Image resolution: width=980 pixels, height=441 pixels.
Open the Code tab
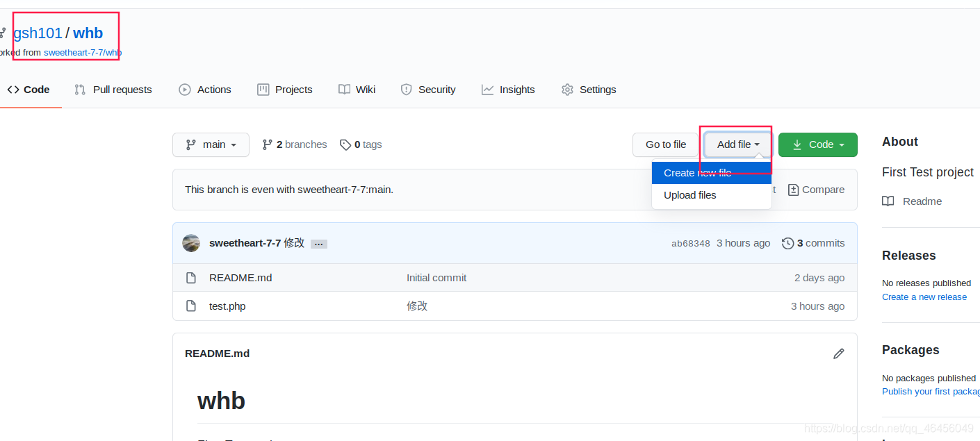point(28,90)
